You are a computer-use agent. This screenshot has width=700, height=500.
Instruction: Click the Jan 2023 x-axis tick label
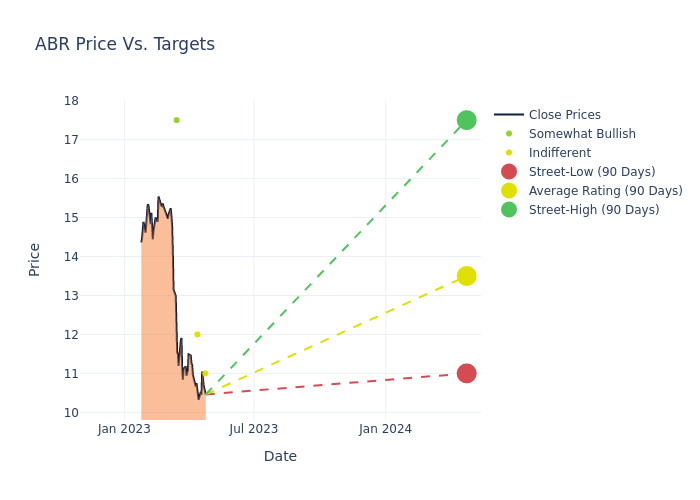(124, 429)
